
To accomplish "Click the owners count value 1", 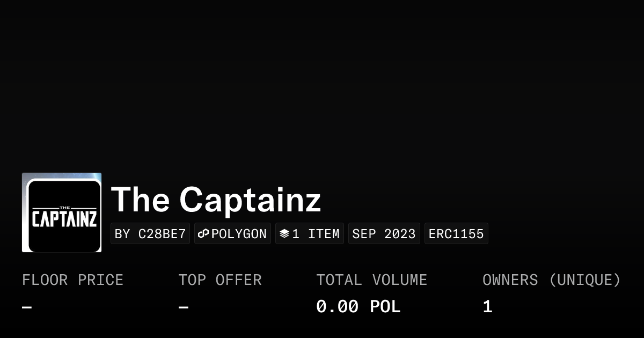I will tap(487, 307).
